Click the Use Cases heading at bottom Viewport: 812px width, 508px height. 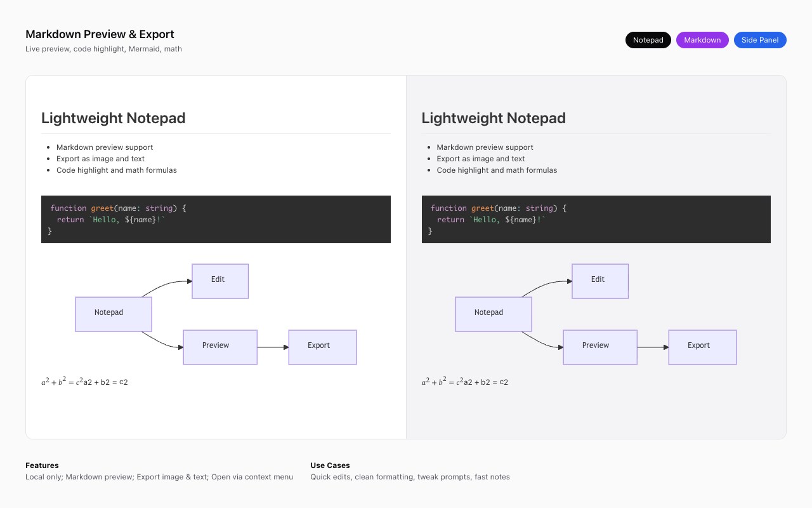click(x=330, y=465)
